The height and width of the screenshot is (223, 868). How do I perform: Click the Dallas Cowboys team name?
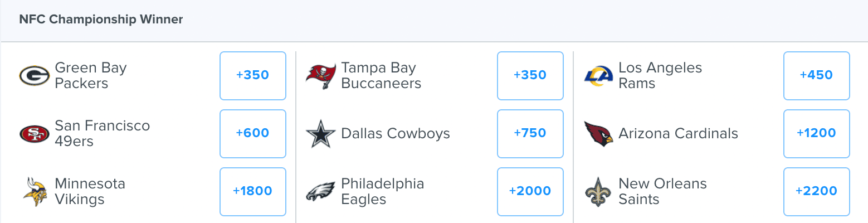coord(396,134)
